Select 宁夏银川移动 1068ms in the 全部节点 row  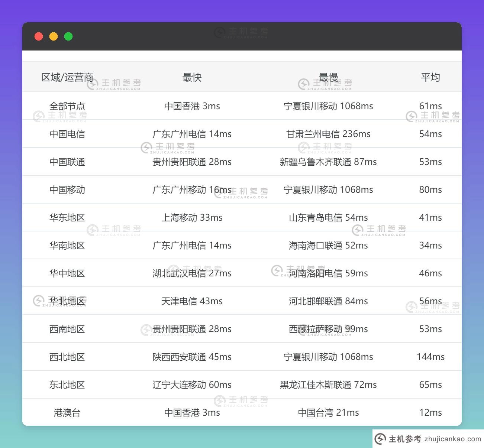coord(328,106)
